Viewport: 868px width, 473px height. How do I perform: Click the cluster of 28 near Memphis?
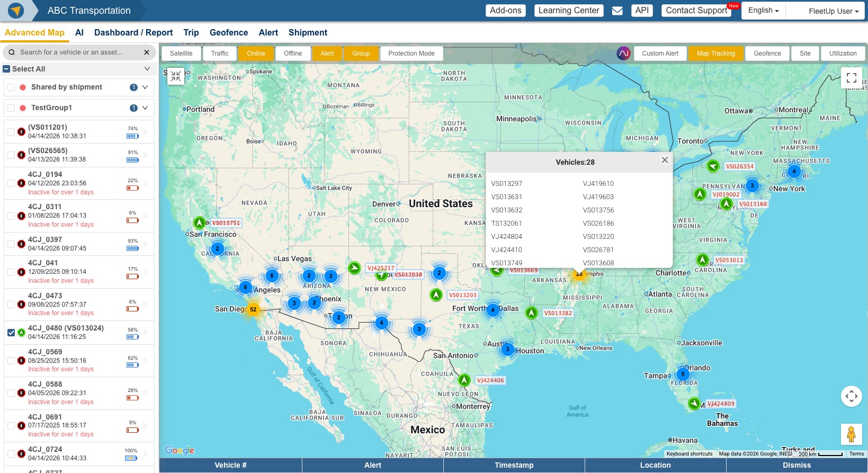tap(579, 274)
